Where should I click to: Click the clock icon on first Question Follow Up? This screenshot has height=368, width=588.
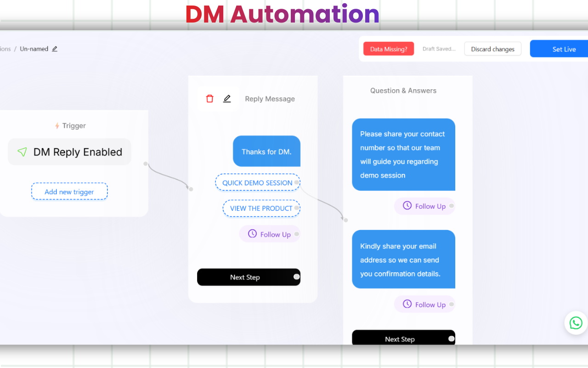click(x=407, y=206)
